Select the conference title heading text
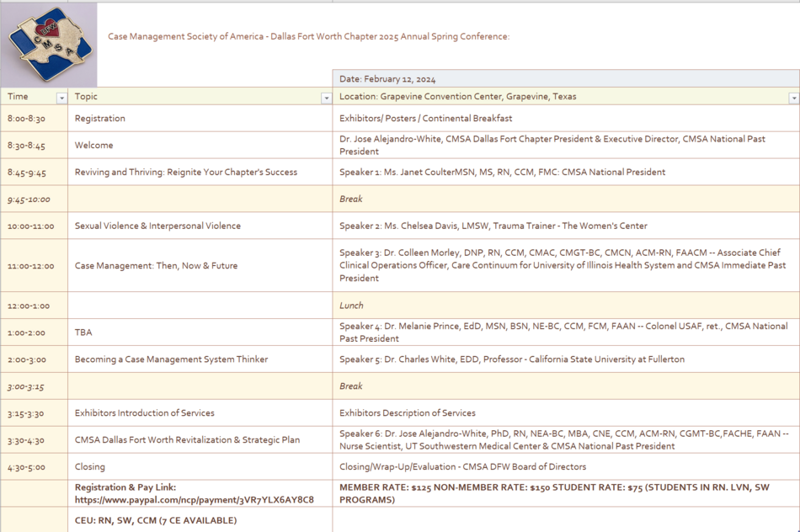Image resolution: width=800 pixels, height=532 pixels. (309, 36)
